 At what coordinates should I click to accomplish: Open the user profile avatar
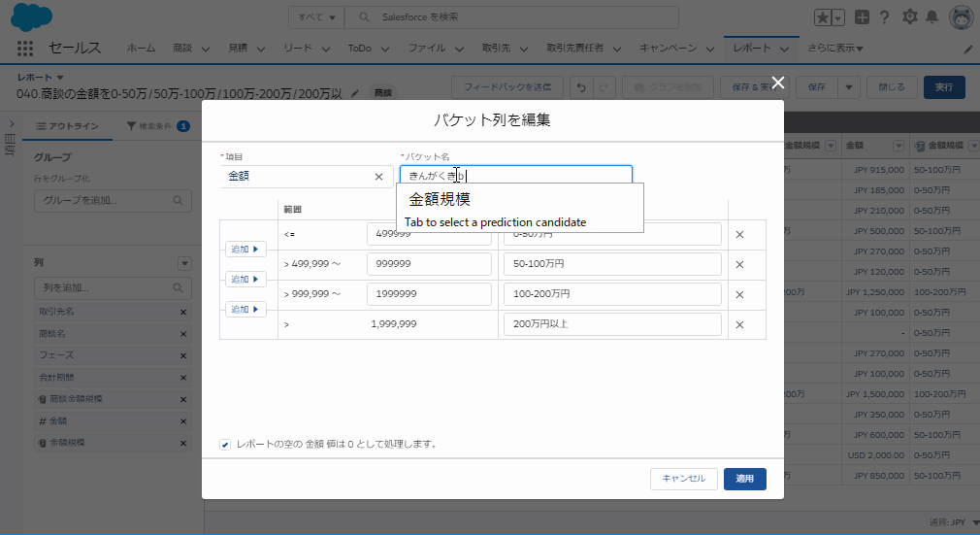[x=962, y=17]
